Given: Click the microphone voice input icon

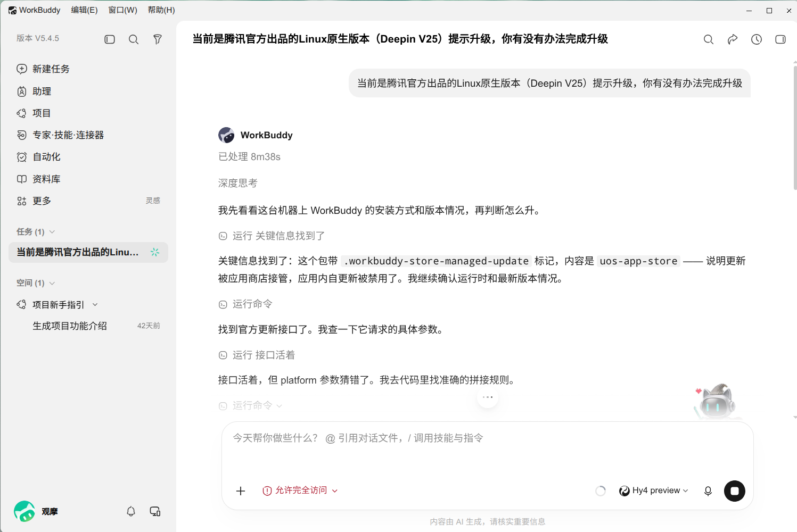Looking at the screenshot, I should 708,491.
